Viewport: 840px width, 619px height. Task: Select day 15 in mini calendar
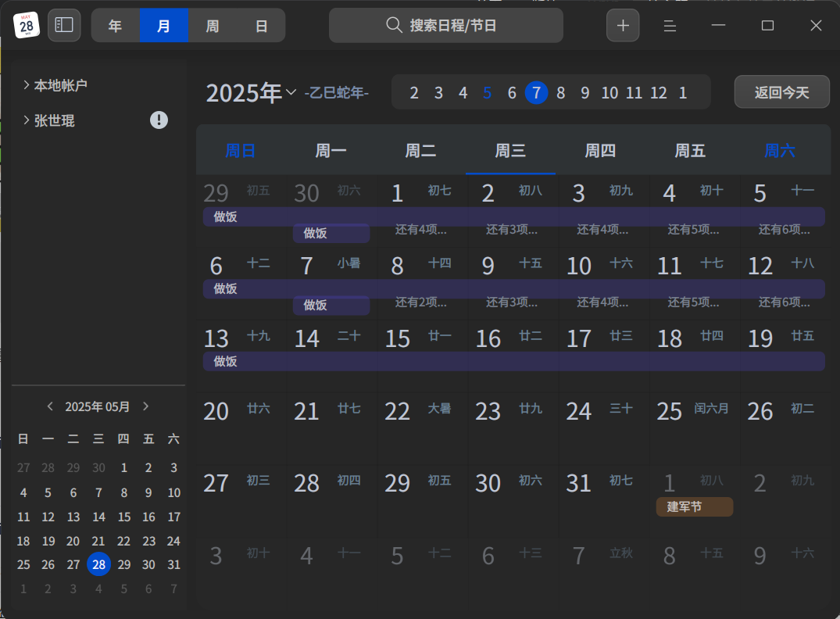(123, 517)
